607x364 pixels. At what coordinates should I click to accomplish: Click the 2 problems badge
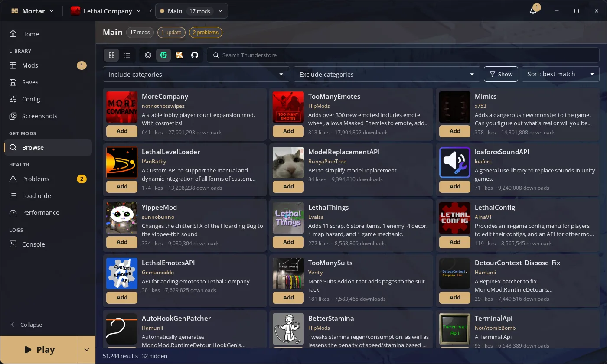tap(206, 32)
